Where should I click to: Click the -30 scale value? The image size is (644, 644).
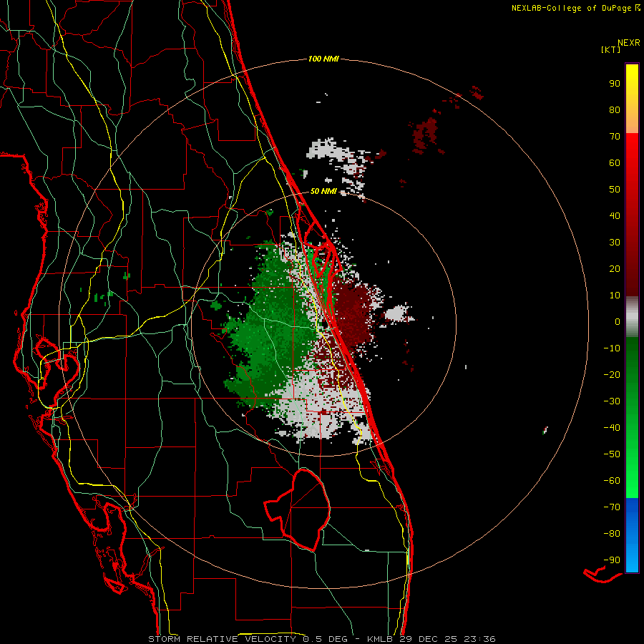click(x=612, y=401)
